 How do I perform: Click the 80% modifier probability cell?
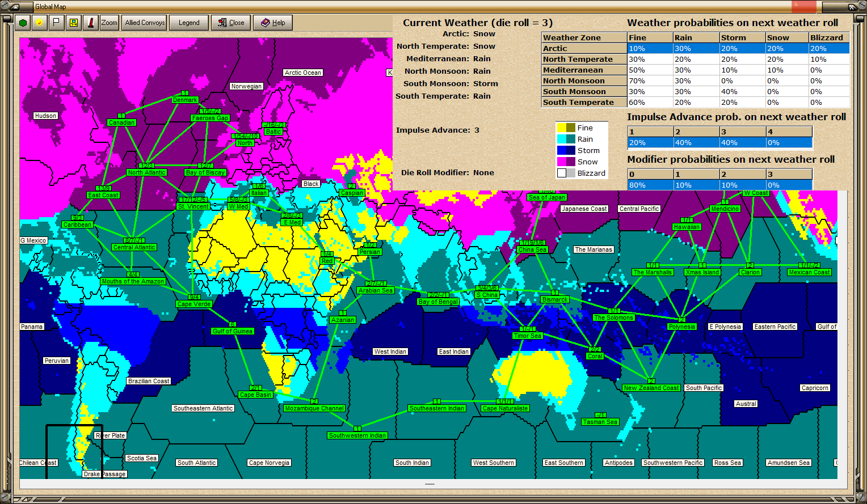650,185
